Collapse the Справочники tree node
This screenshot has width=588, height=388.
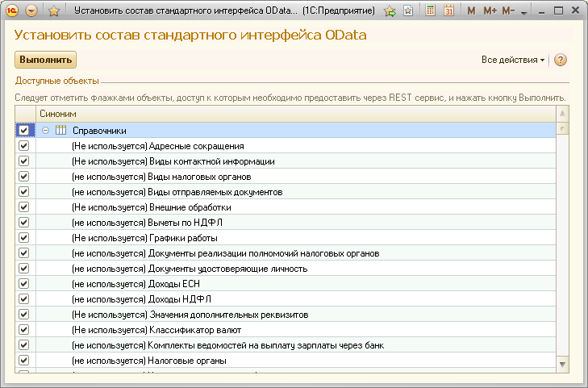(46, 131)
